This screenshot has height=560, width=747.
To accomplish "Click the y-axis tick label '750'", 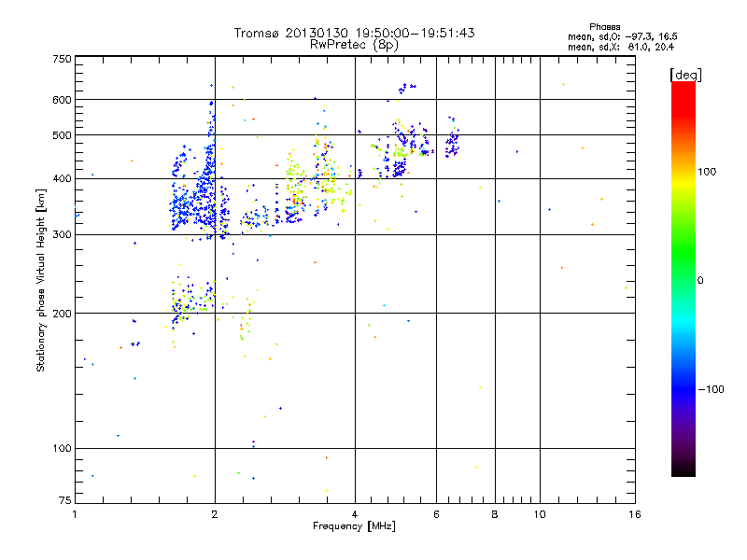I will pos(62,59).
